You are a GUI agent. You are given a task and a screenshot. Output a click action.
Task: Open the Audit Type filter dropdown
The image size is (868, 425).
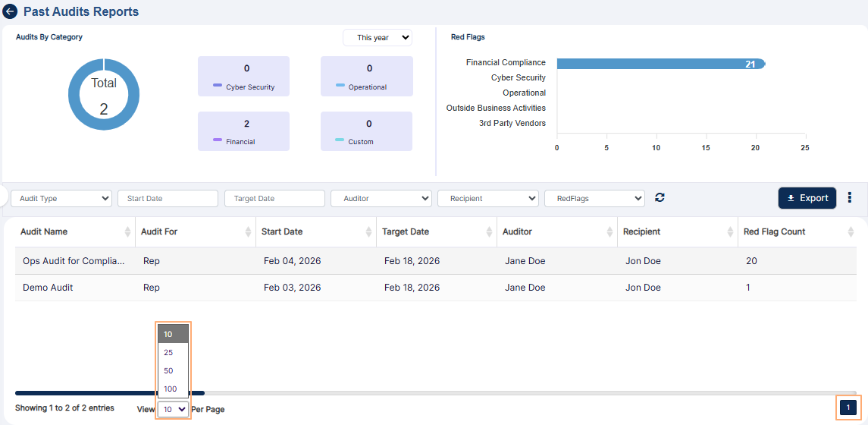coord(61,198)
